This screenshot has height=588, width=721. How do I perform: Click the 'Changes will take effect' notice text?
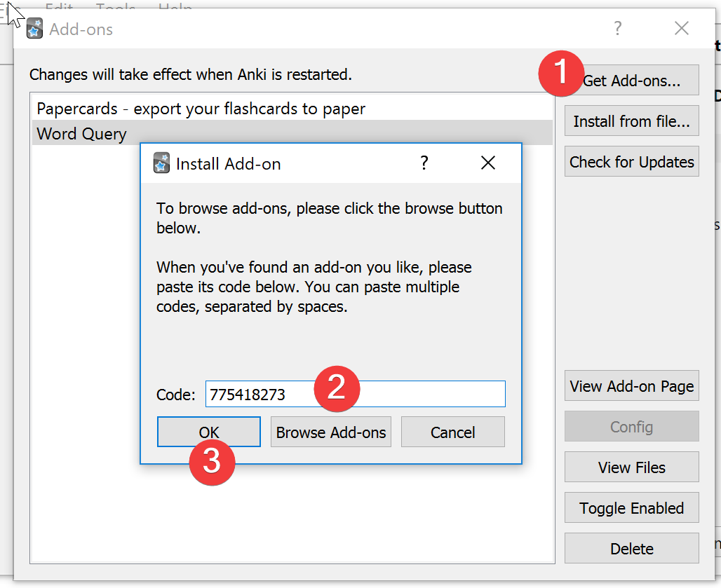click(x=191, y=74)
